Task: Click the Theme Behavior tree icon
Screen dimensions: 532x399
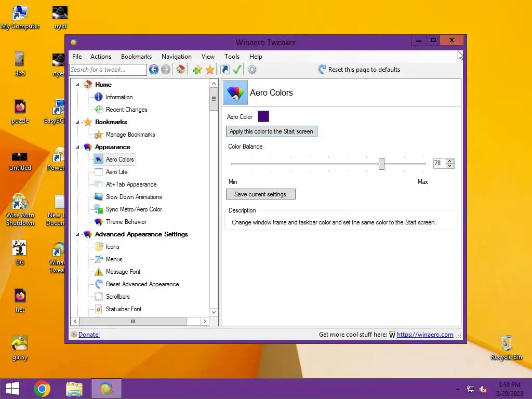Action: [x=99, y=222]
